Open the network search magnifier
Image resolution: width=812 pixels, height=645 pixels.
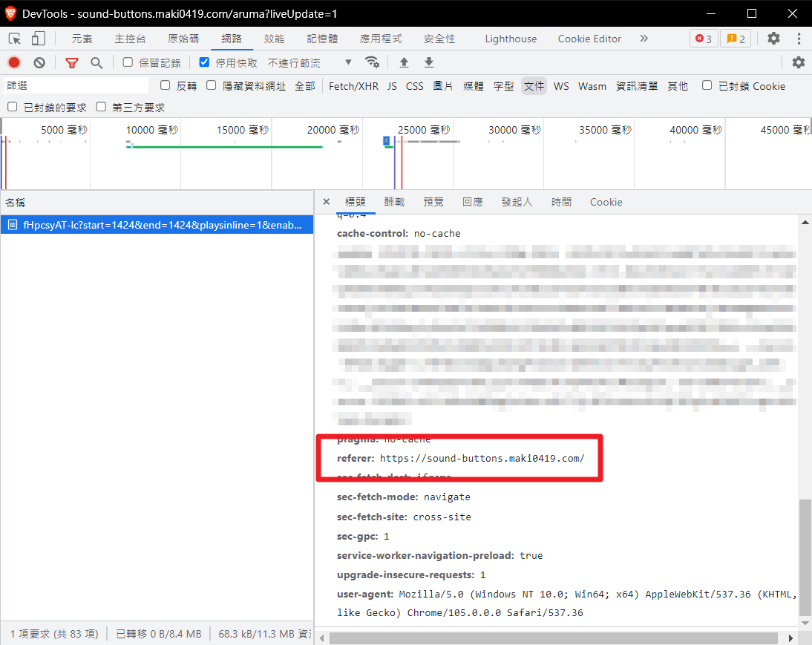[x=96, y=63]
